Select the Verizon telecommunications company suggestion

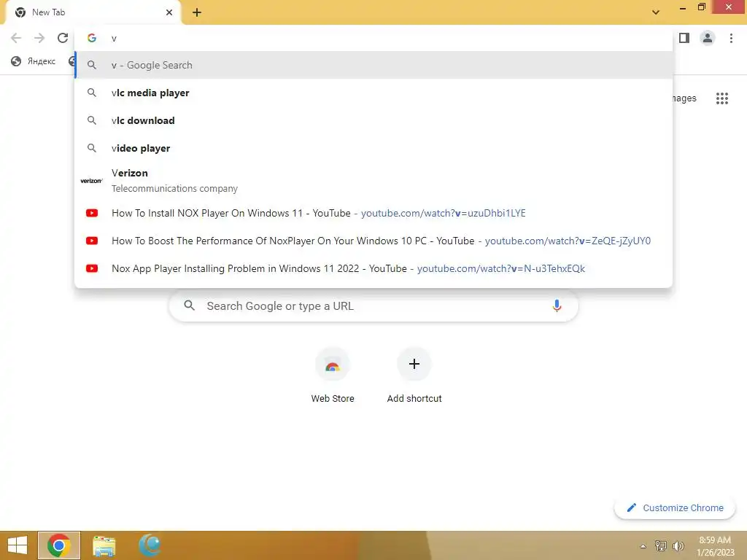374,181
